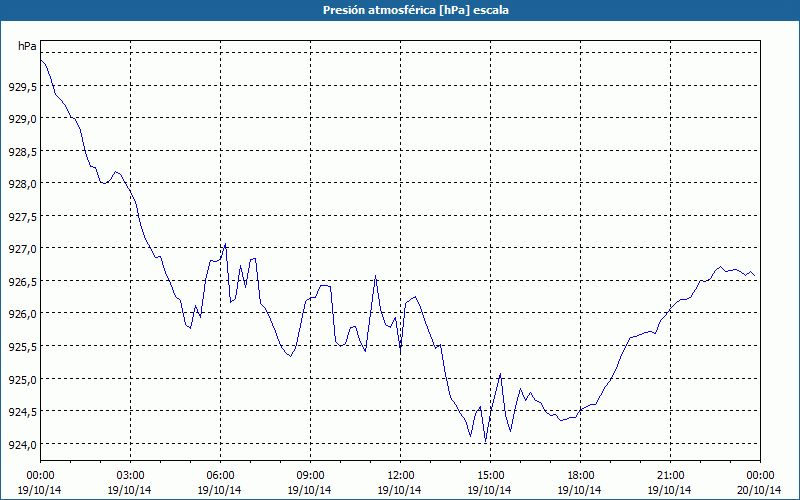Click the 06:00 time axis label

click(x=220, y=476)
